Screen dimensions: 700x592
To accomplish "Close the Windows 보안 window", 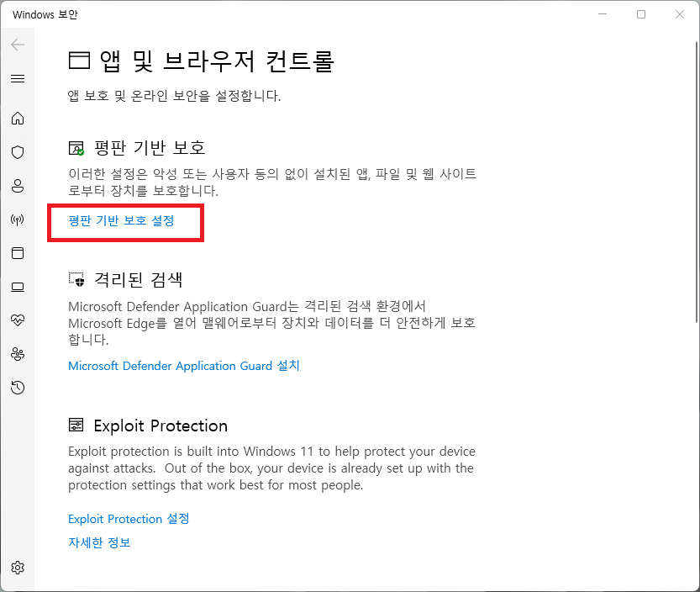I will coord(680,14).
